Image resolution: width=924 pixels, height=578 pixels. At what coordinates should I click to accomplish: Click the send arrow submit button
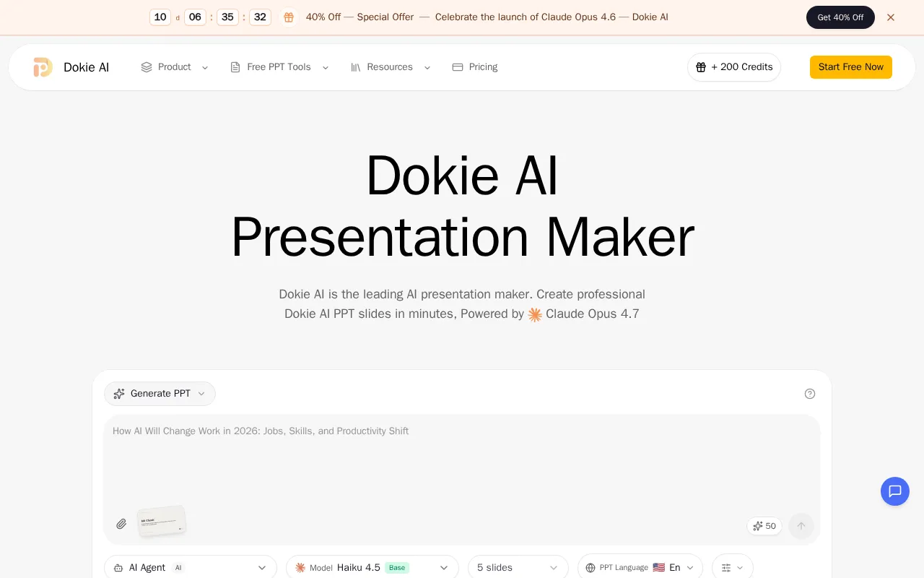[801, 526]
